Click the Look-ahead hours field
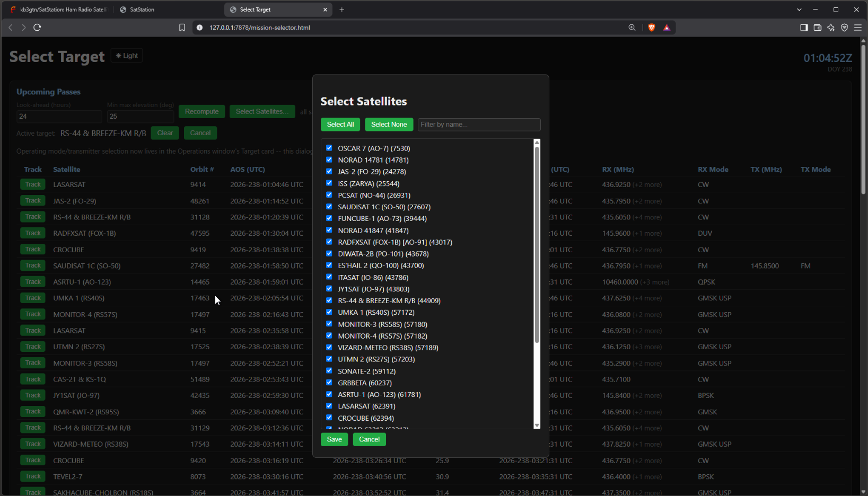868x496 pixels. point(59,116)
